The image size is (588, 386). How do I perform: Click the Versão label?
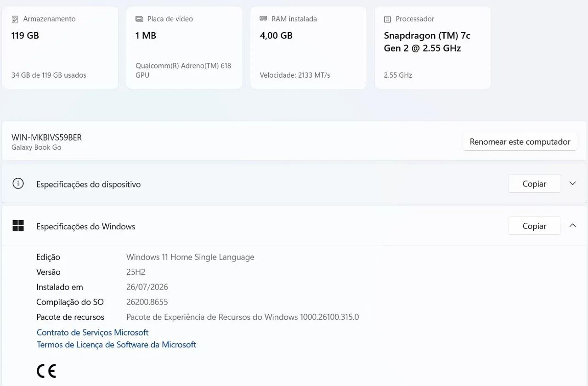pyautogui.click(x=48, y=272)
